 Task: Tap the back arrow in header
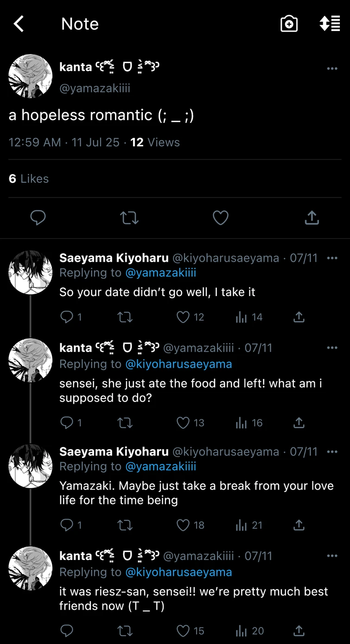coord(19,24)
